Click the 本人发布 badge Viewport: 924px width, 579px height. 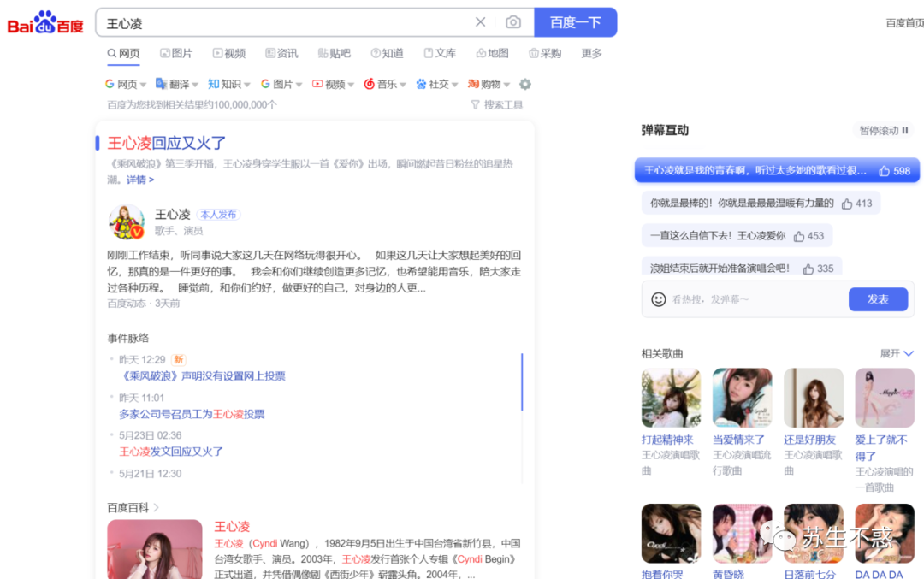click(218, 215)
